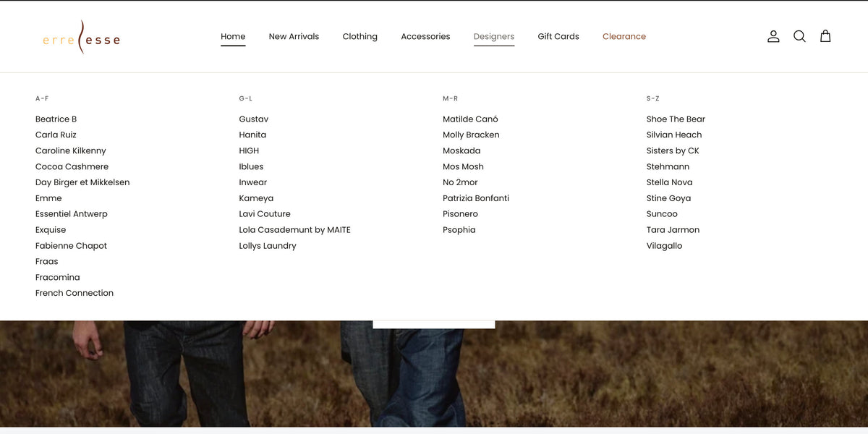Image resolution: width=868 pixels, height=434 pixels.
Task: View Essentiel Antwerp collection
Action: 71,214
